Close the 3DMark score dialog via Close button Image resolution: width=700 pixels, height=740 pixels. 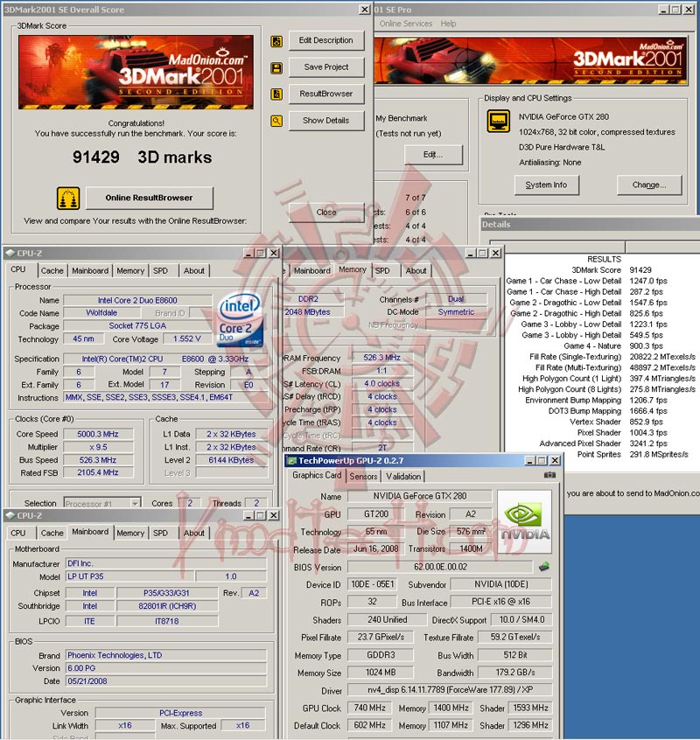pyautogui.click(x=326, y=213)
